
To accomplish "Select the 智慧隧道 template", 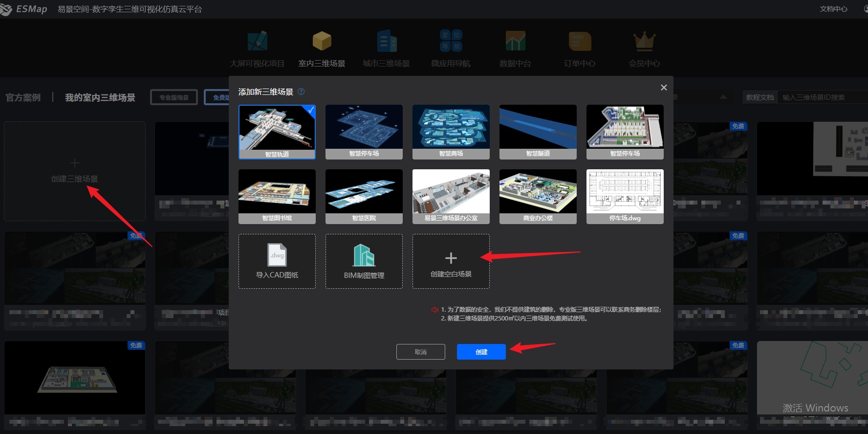I will pos(538,132).
